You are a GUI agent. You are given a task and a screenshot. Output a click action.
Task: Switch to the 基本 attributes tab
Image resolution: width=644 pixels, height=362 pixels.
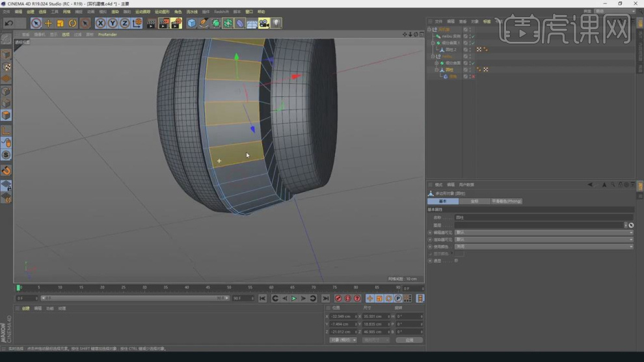coord(443,201)
